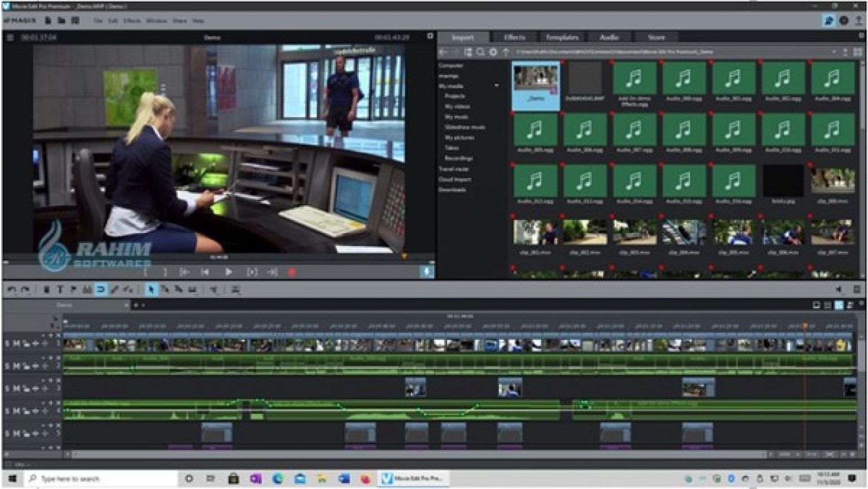
Task: Click the search magnifier in media pool
Action: point(480,52)
